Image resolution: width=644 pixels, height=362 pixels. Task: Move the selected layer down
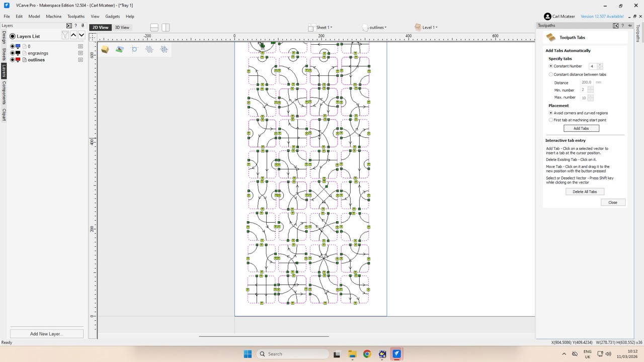(x=82, y=35)
